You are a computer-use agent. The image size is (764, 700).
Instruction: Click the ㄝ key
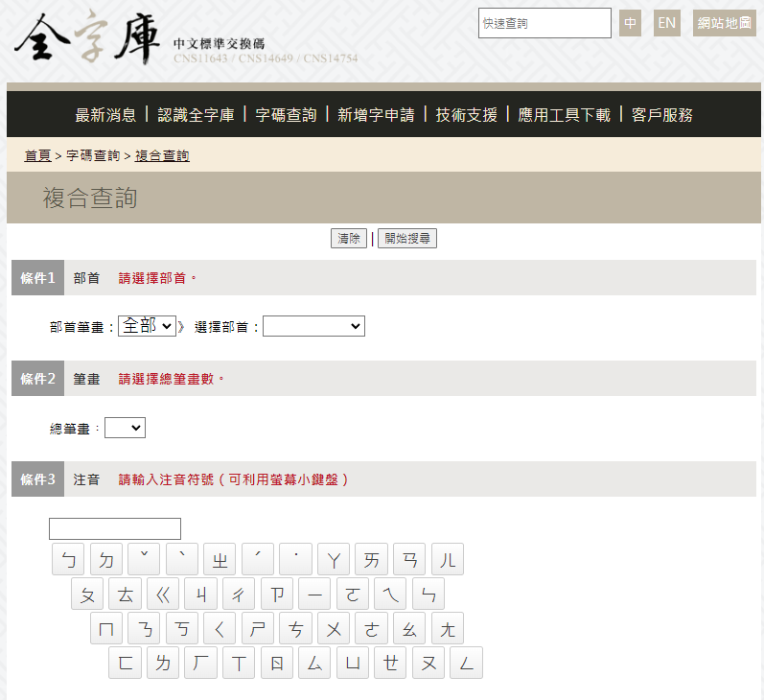click(x=390, y=663)
